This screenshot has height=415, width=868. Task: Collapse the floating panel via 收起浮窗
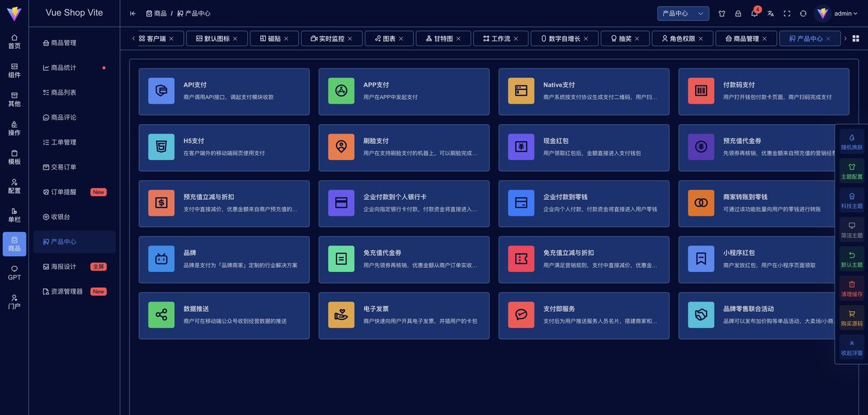click(851, 347)
